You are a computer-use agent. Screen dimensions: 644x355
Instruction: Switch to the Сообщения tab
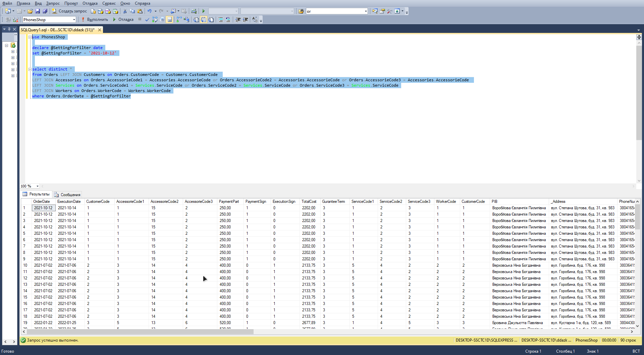(x=67, y=195)
